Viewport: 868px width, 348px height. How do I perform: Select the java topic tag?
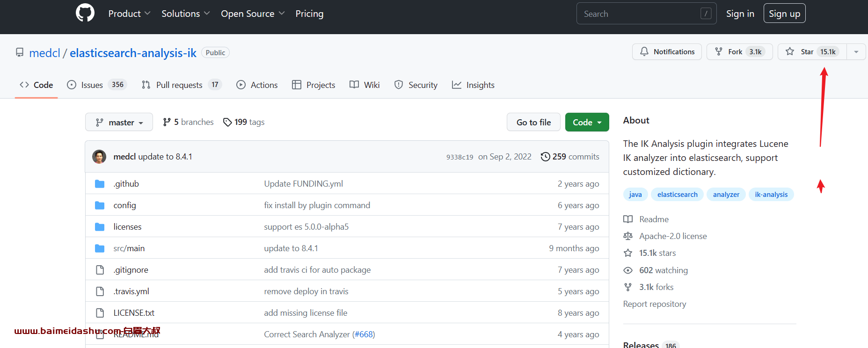tap(635, 195)
